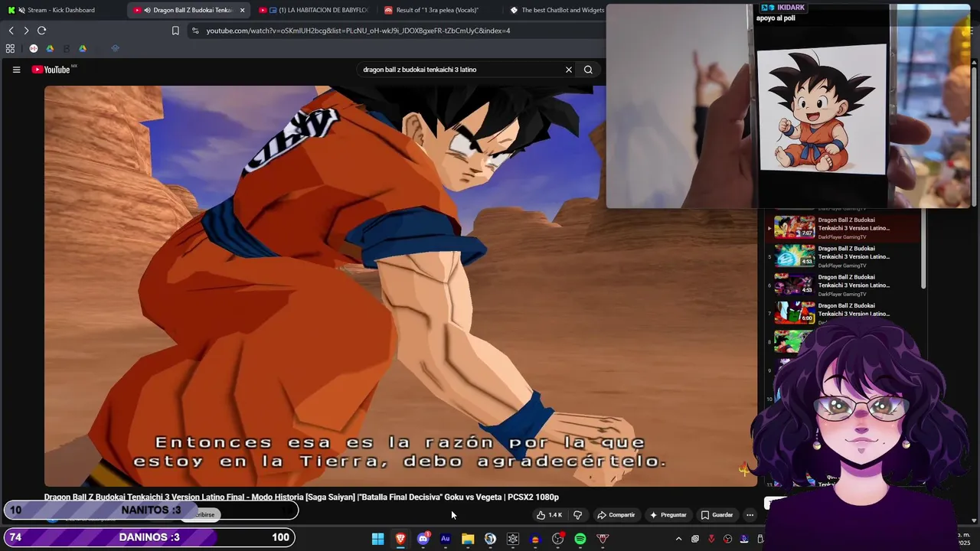Show hidden system tray icons
This screenshot has width=980, height=551.
[678, 539]
